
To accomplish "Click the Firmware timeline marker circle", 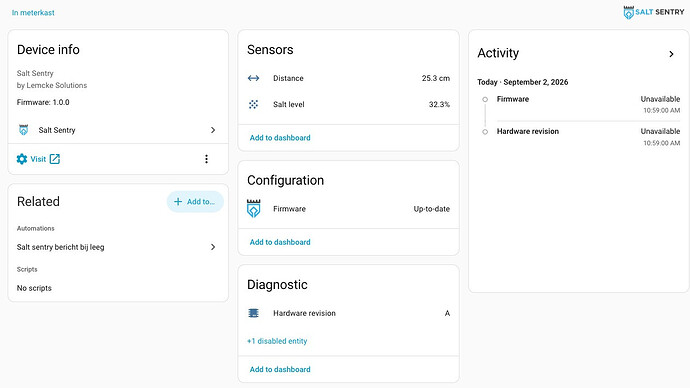I will (485, 99).
